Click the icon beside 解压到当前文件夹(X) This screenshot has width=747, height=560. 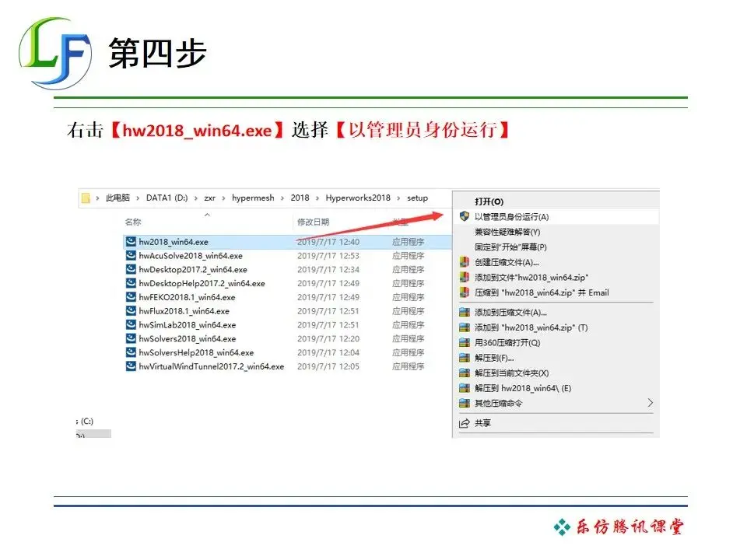point(465,373)
